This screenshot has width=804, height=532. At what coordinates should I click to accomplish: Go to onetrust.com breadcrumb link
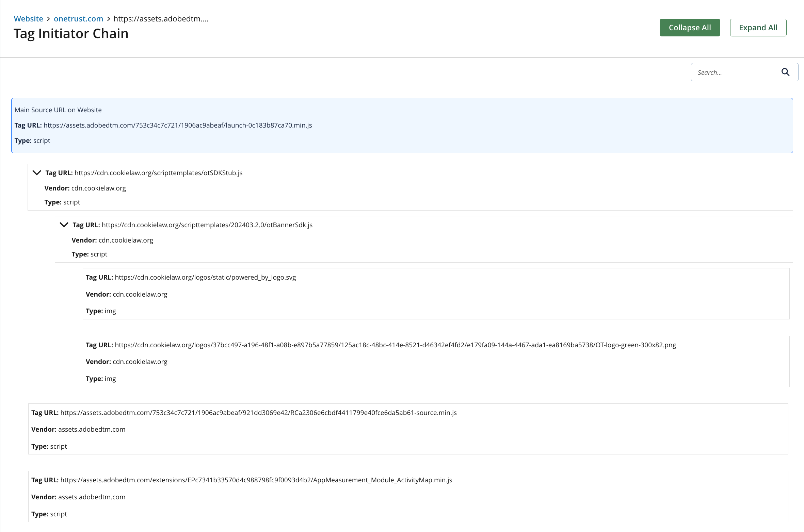pos(78,19)
